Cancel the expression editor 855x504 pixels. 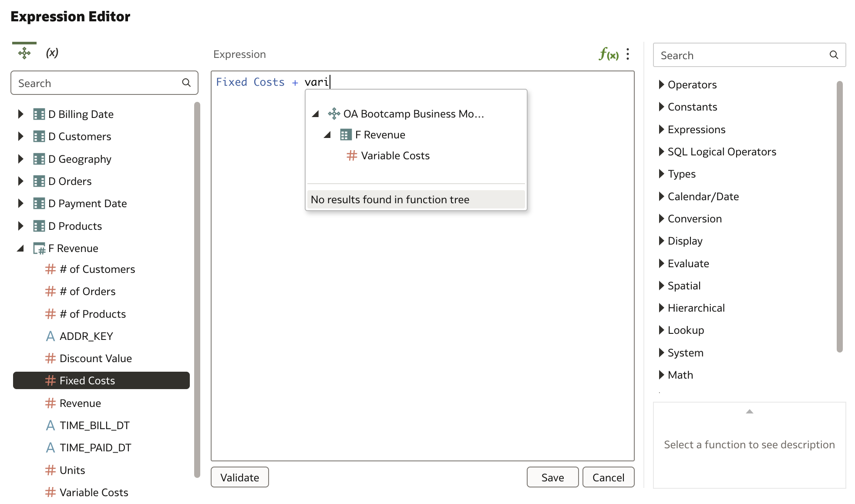pos(608,477)
